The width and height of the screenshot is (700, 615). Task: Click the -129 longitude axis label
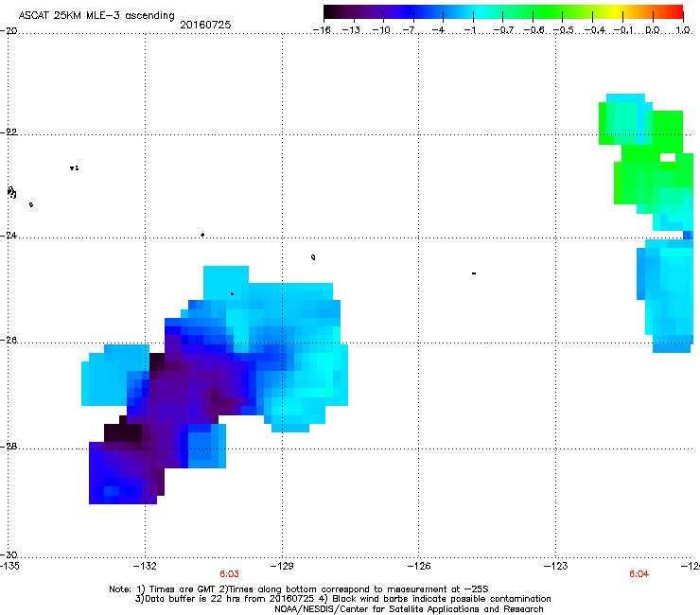point(282,567)
